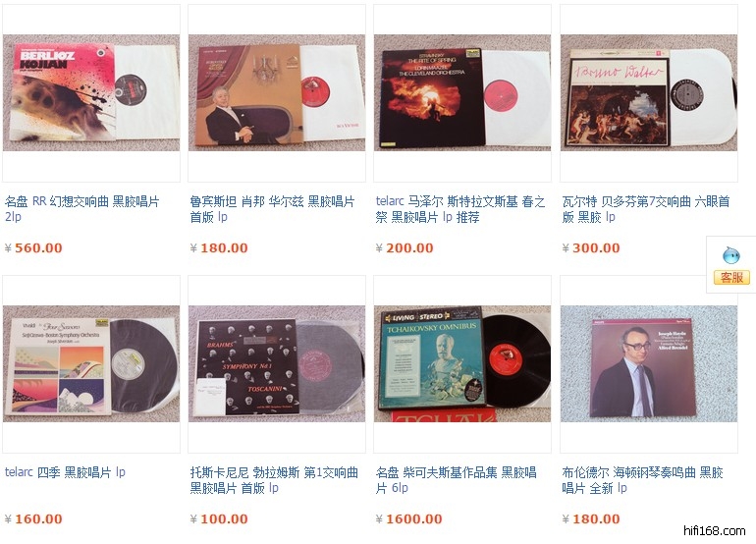Screen dimensions: 756x544
Task: Open the Vivaldi Four Seasons record thumbnail
Action: coord(91,363)
